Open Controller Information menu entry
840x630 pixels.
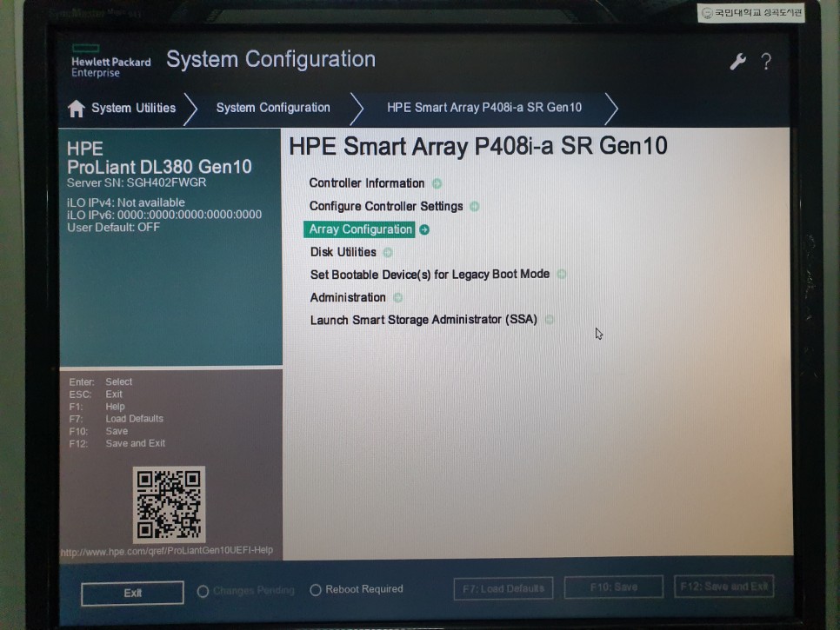(366, 183)
